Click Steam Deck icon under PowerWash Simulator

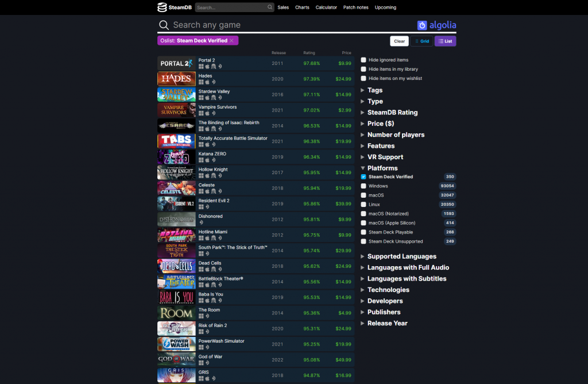coord(207,347)
